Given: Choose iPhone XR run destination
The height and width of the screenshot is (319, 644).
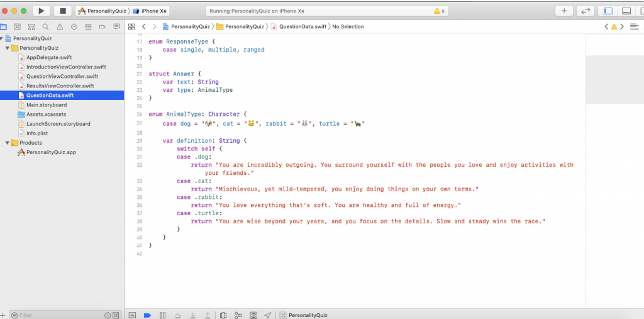Looking at the screenshot, I should (150, 11).
